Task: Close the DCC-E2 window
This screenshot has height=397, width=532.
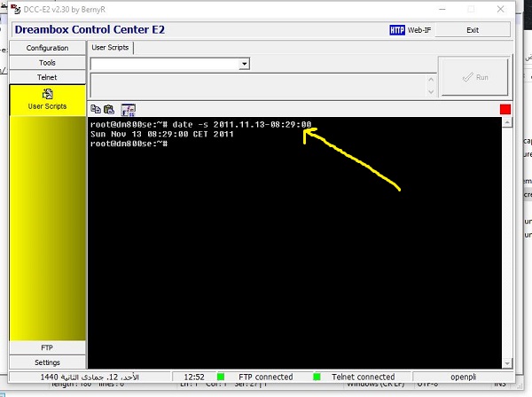Action: [500, 9]
